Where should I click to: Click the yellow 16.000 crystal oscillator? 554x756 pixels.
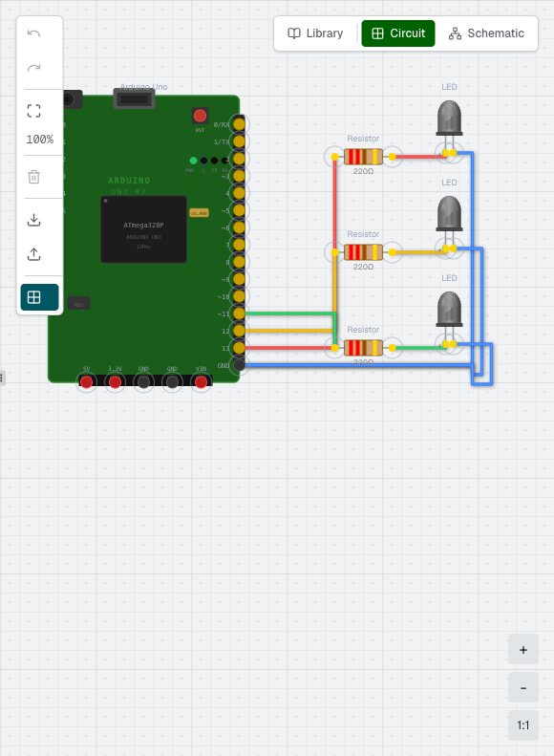[x=199, y=212]
